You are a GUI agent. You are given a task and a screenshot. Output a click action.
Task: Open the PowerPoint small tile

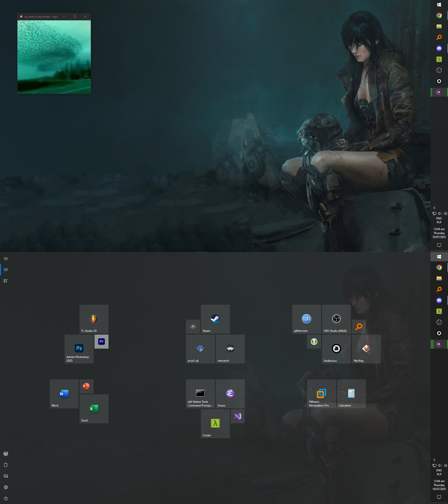point(87,386)
